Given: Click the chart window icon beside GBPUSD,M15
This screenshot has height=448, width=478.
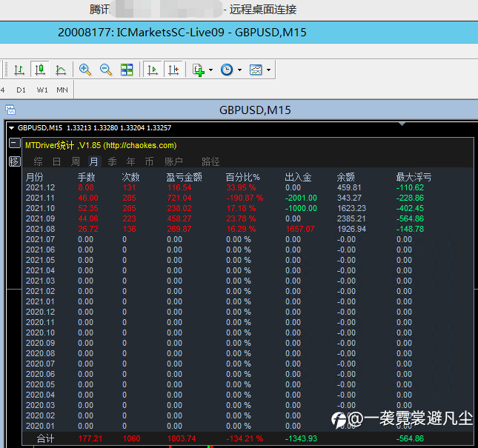Looking at the screenshot, I should [10, 110].
